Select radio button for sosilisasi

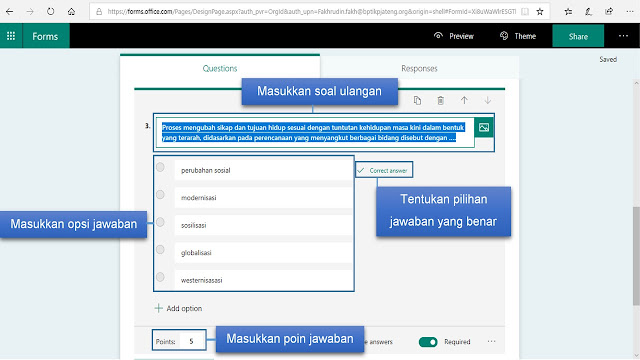pyautogui.click(x=160, y=222)
